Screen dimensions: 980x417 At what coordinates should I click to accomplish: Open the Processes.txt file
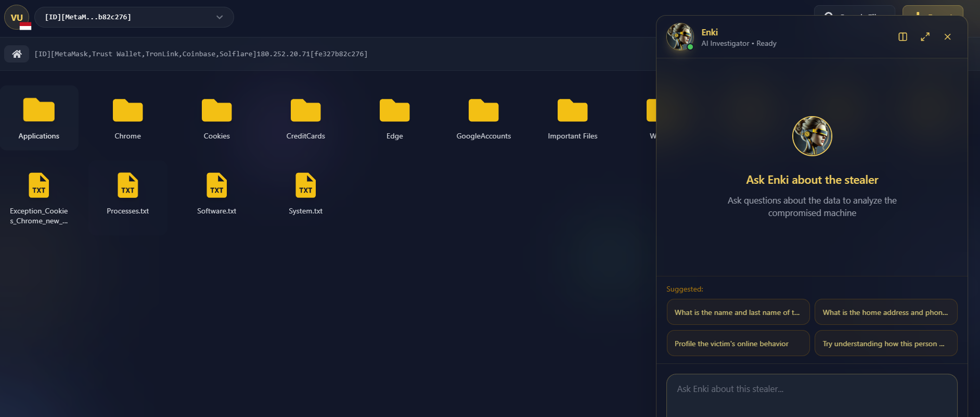pos(128,194)
